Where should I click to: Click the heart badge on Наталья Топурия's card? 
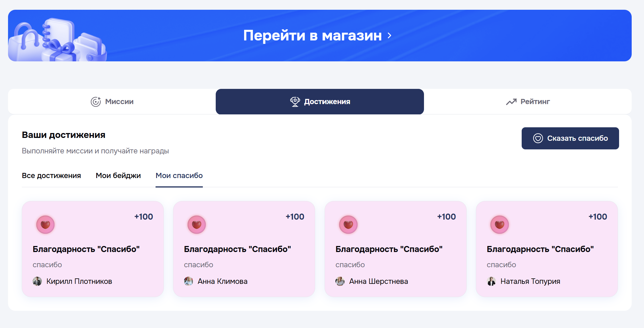point(499,224)
